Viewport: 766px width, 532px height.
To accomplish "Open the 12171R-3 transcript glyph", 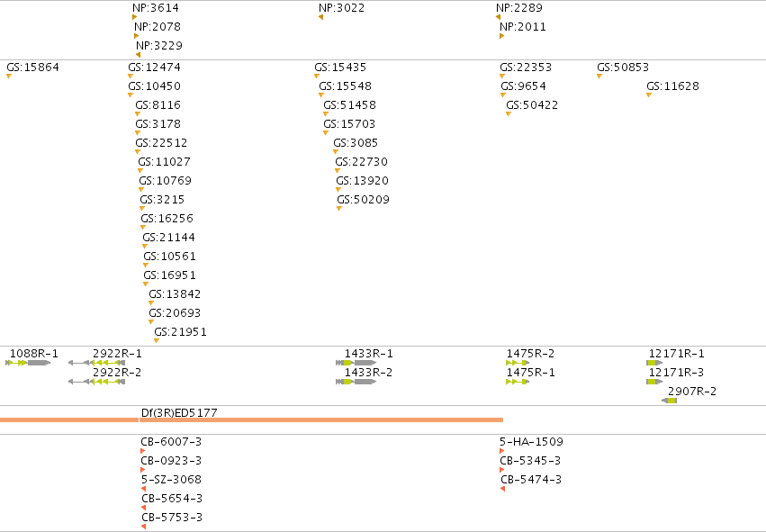I will tap(654, 382).
